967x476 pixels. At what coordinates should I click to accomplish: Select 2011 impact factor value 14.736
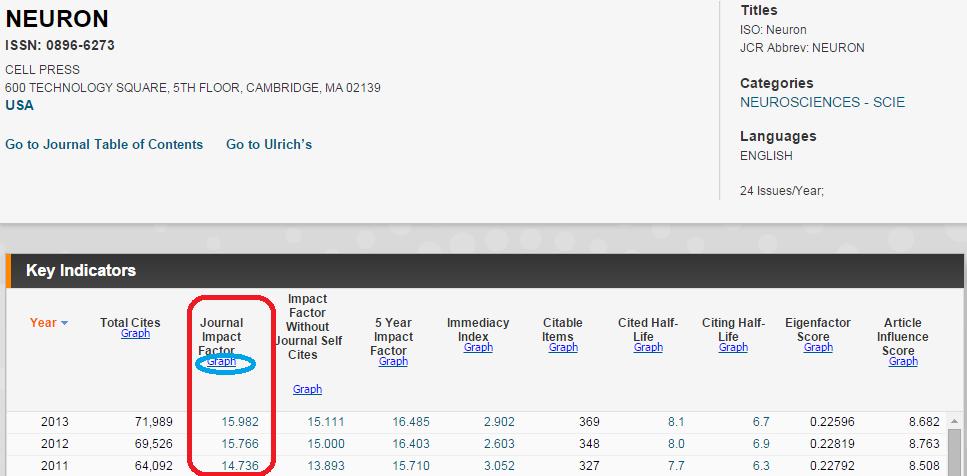[240, 466]
